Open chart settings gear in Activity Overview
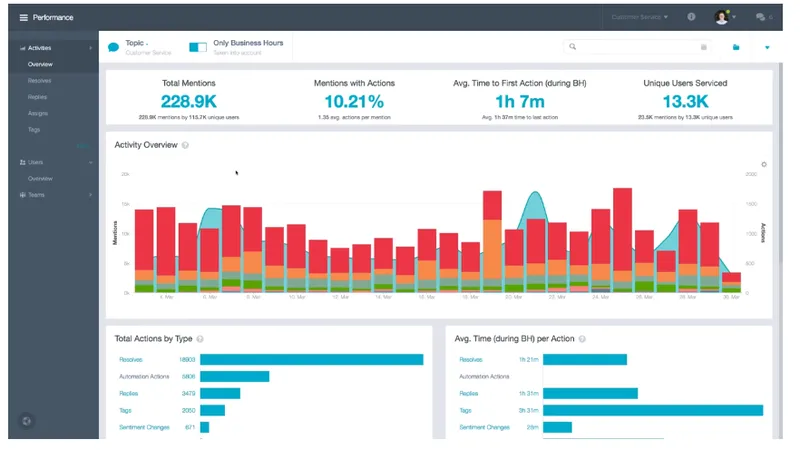 click(764, 164)
